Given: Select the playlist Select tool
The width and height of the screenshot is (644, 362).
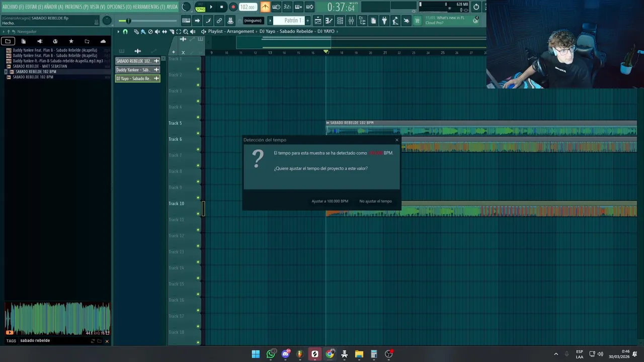Looking at the screenshot, I should [178, 32].
